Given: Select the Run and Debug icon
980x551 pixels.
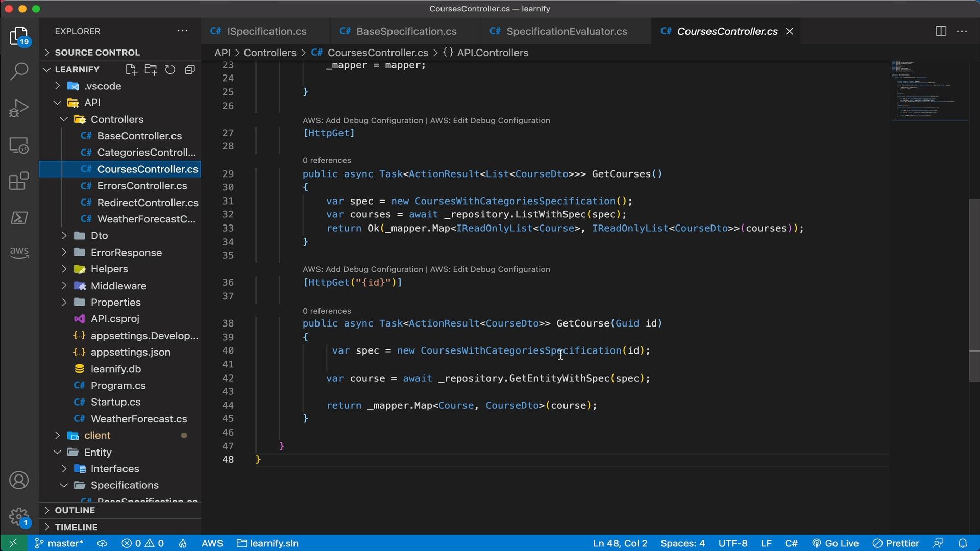Looking at the screenshot, I should 18,108.
